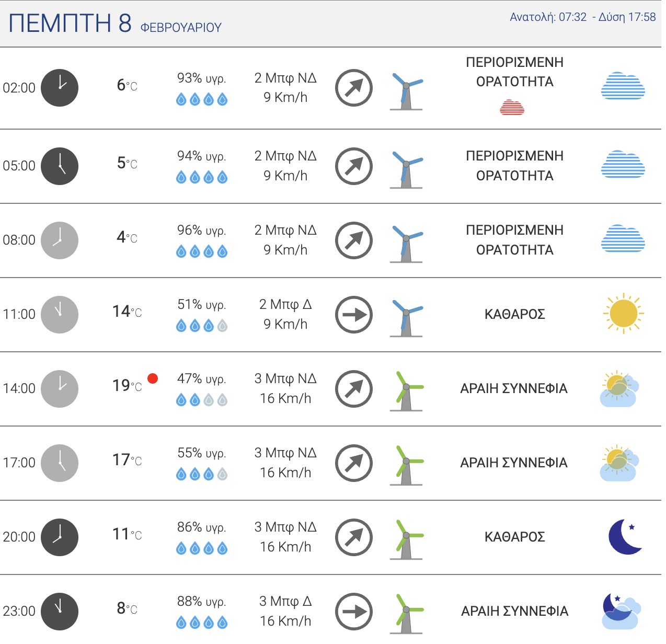Screen dimensions: 666x644
Task: Click the dark clock icon for 02:00
Action: pyautogui.click(x=60, y=88)
